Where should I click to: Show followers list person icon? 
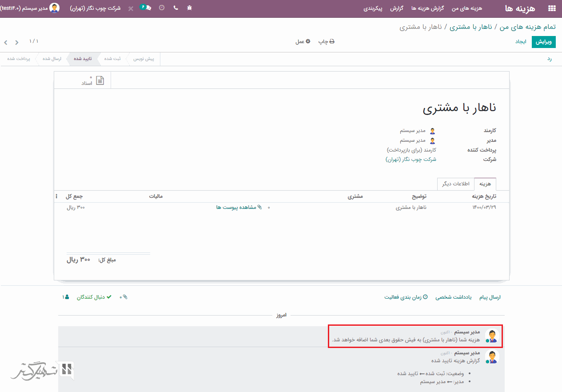66,297
